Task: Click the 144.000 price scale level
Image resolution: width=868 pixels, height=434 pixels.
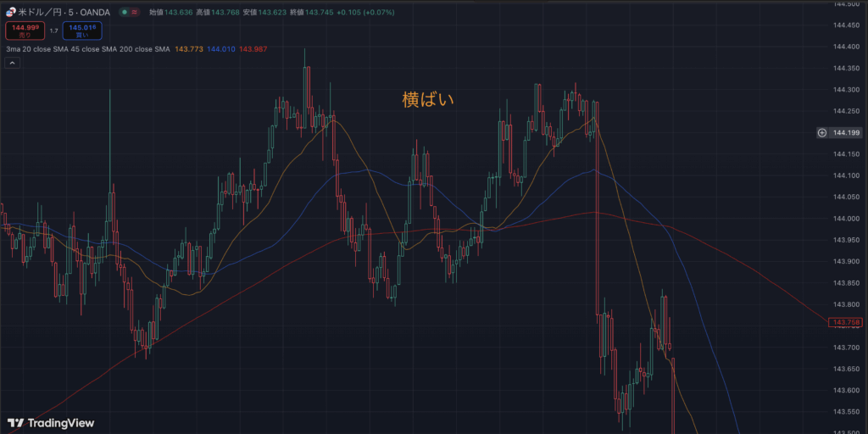Action: click(846, 219)
